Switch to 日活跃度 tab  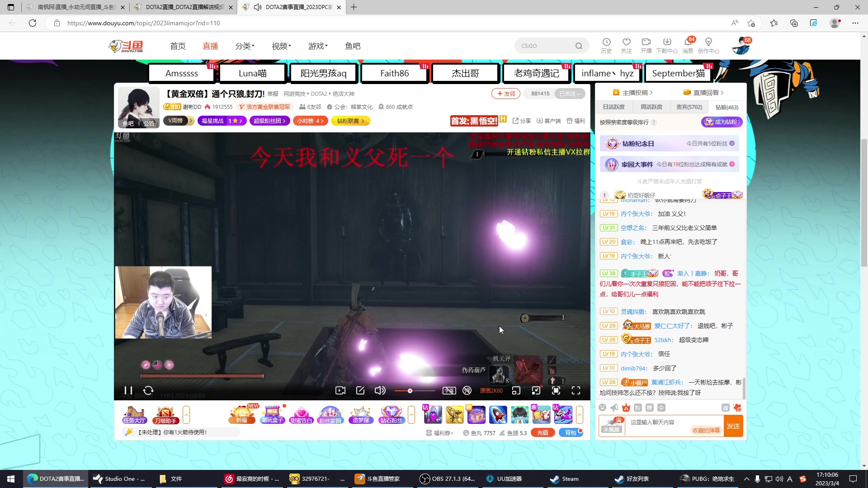pos(614,107)
